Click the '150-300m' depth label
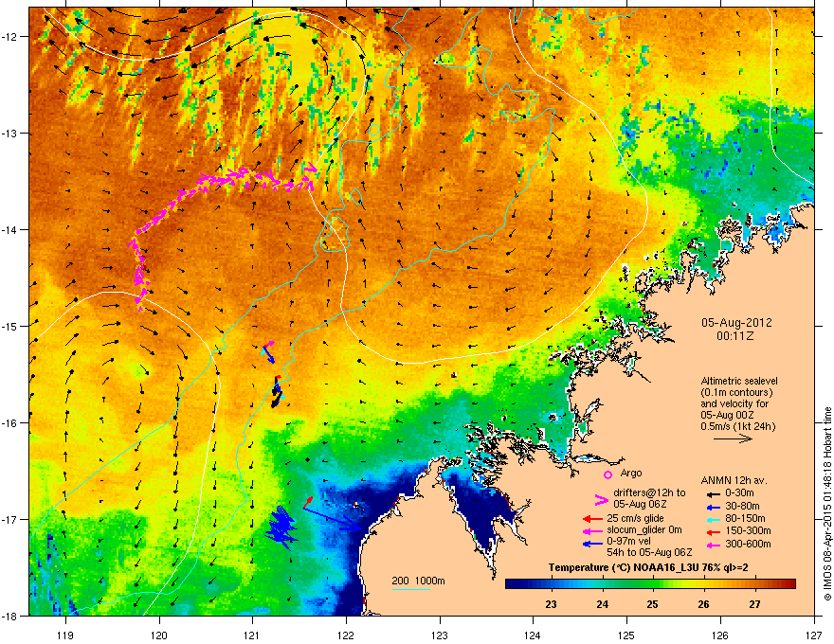The width and height of the screenshot is (834, 644). 748,530
